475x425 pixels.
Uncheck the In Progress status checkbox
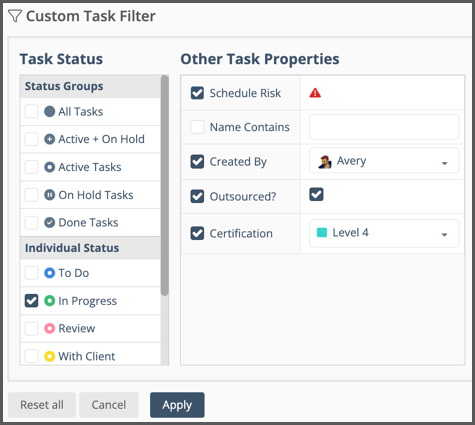[31, 301]
